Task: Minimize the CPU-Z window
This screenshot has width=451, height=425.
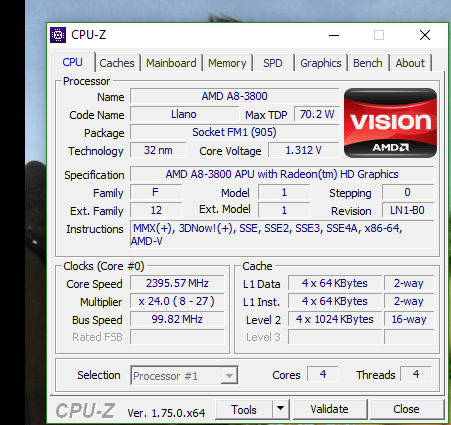Action: (334, 35)
